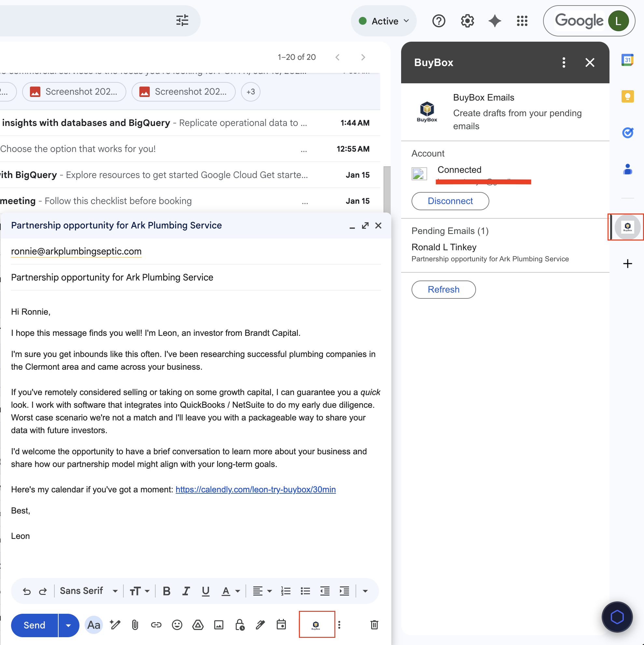
Task: Open the Google Keep sidebar icon
Action: [x=627, y=96]
